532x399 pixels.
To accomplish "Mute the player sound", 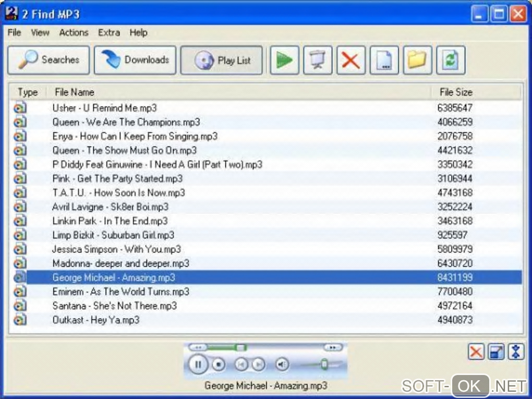I will [282, 365].
